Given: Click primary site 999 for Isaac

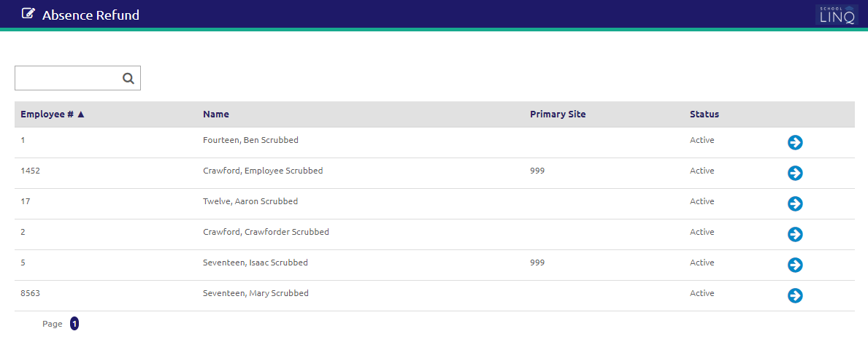Looking at the screenshot, I should click(x=537, y=263).
